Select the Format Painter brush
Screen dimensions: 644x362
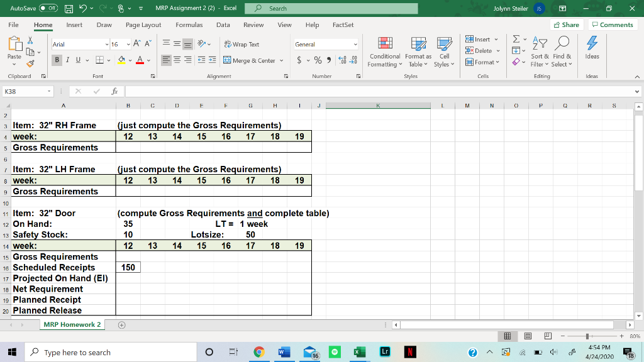(30, 63)
